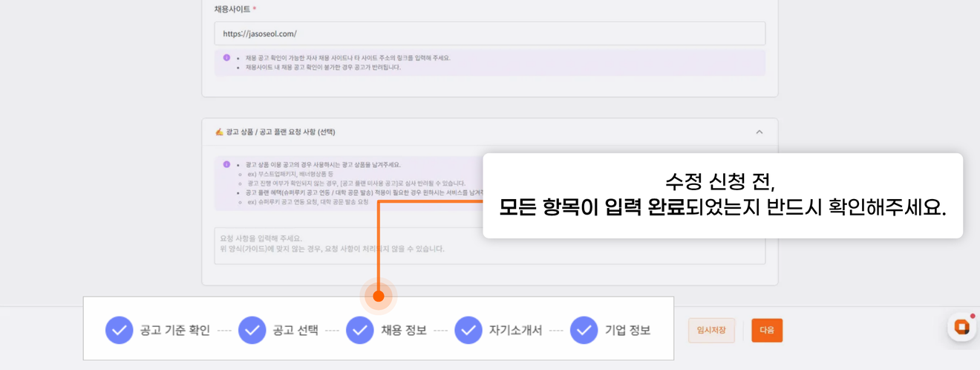
Task: Click the checkmark icon beside 공고 기준 확인
Action: click(119, 330)
